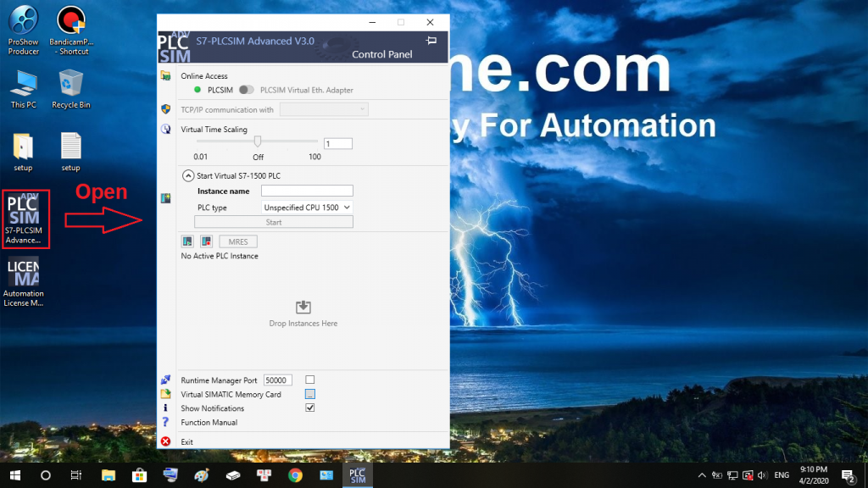The image size is (868, 488).
Task: Open Google Chrome from the taskbar
Action: [x=295, y=475]
